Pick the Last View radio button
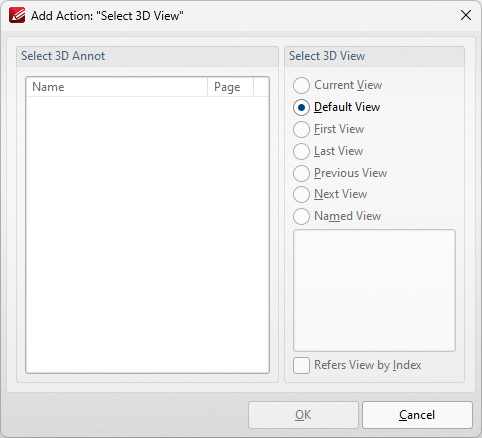The width and height of the screenshot is (482, 438). pyautogui.click(x=328, y=151)
